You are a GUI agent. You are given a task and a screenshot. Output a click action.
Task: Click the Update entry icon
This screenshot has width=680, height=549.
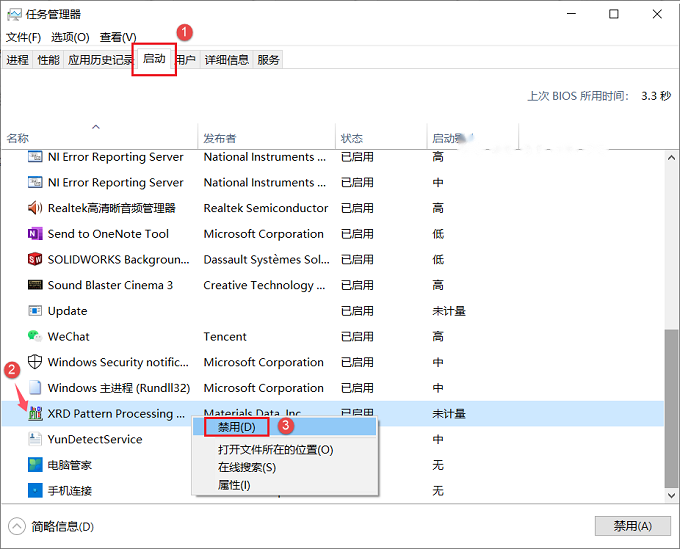point(35,310)
